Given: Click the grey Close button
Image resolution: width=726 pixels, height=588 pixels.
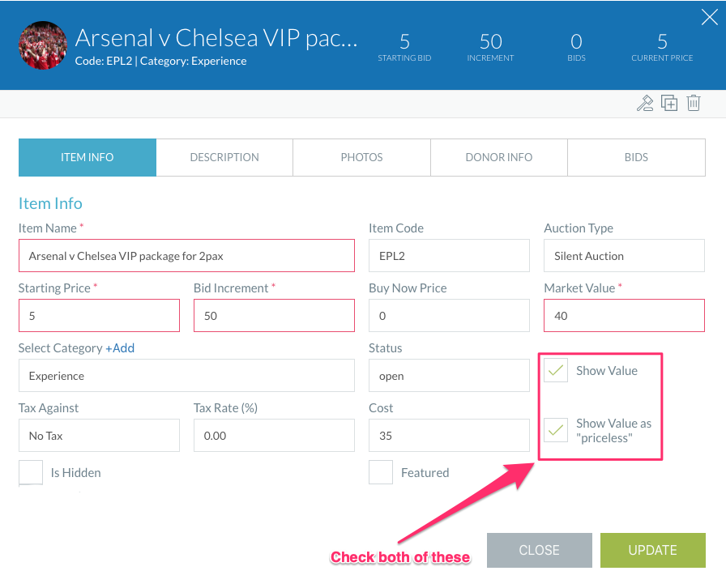Looking at the screenshot, I should pos(540,550).
